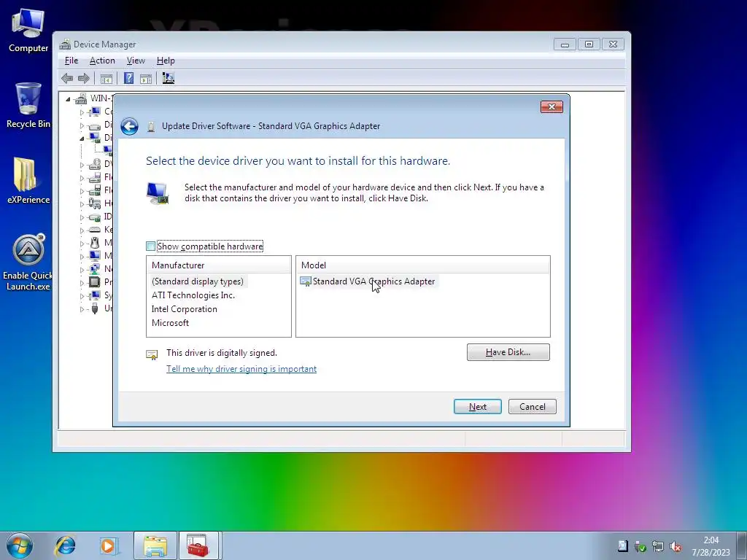747x560 pixels.
Task: Open the blue question mark Help toolbar icon
Action: (128, 78)
